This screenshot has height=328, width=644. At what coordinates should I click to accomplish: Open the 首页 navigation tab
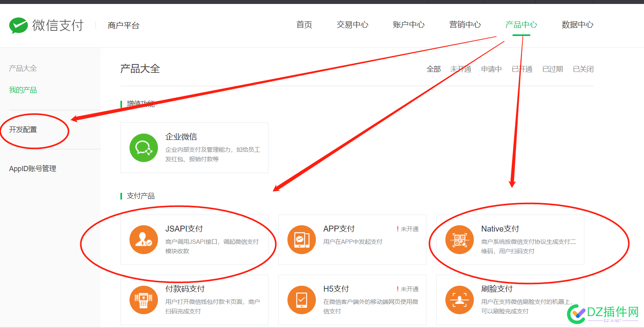(304, 25)
